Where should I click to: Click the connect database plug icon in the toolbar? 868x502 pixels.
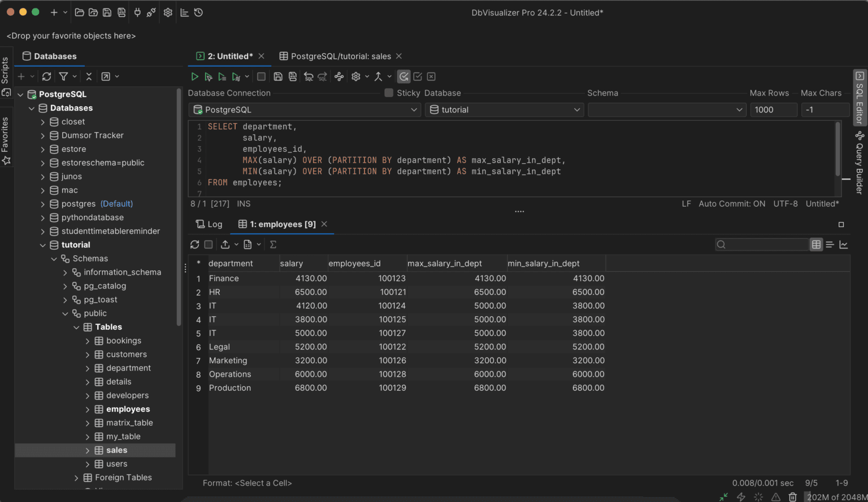coord(137,12)
